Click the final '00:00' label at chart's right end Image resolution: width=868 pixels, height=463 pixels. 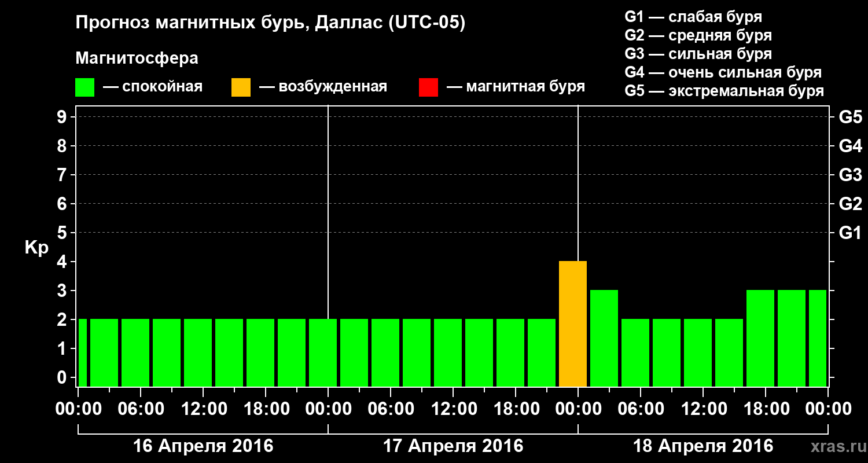point(828,409)
